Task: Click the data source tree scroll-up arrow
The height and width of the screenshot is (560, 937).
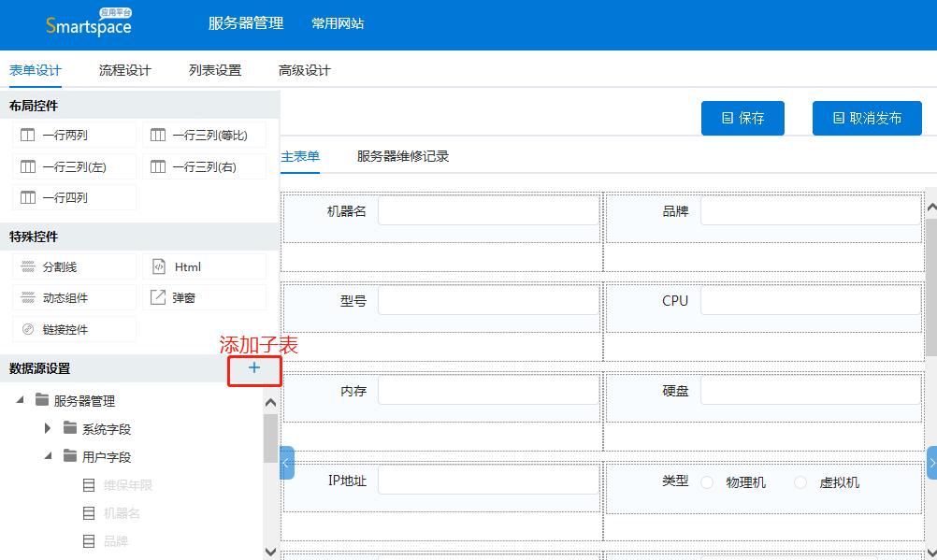Action: (x=270, y=403)
